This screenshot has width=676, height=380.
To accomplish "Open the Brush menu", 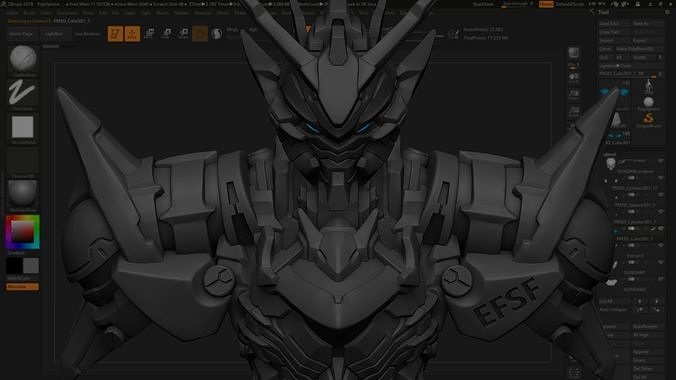I will (x=29, y=13).
